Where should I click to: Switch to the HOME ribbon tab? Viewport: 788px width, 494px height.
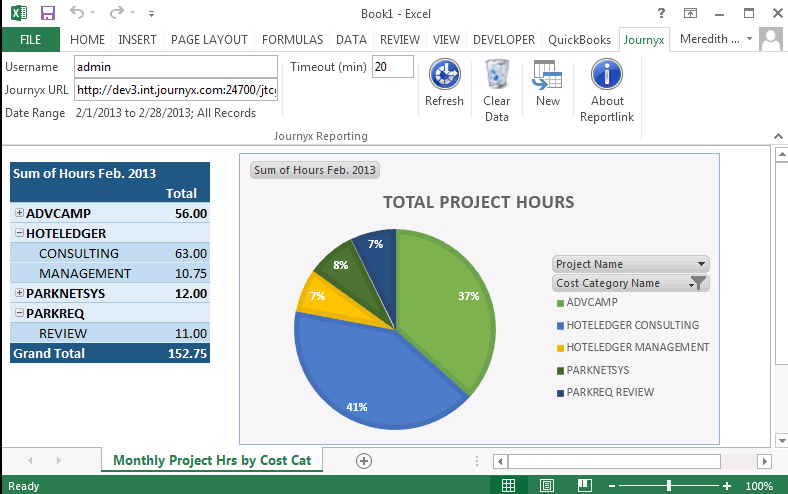tap(87, 40)
